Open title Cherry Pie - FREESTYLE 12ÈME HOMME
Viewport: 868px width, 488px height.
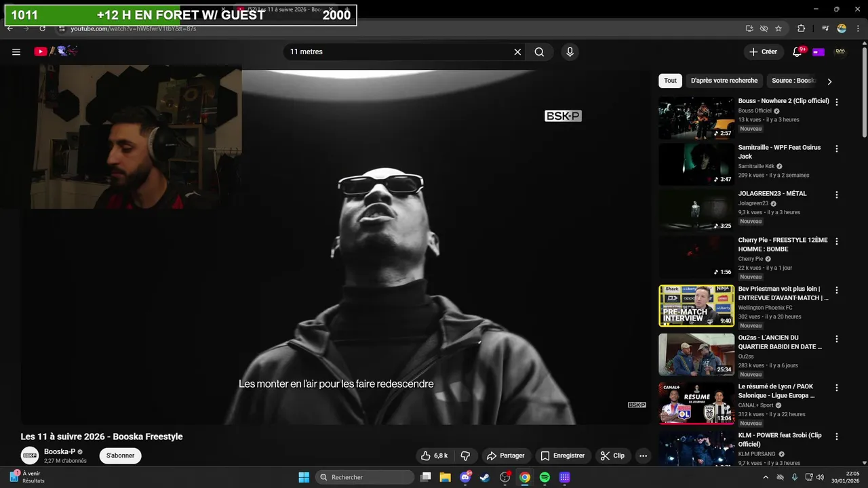tap(783, 245)
